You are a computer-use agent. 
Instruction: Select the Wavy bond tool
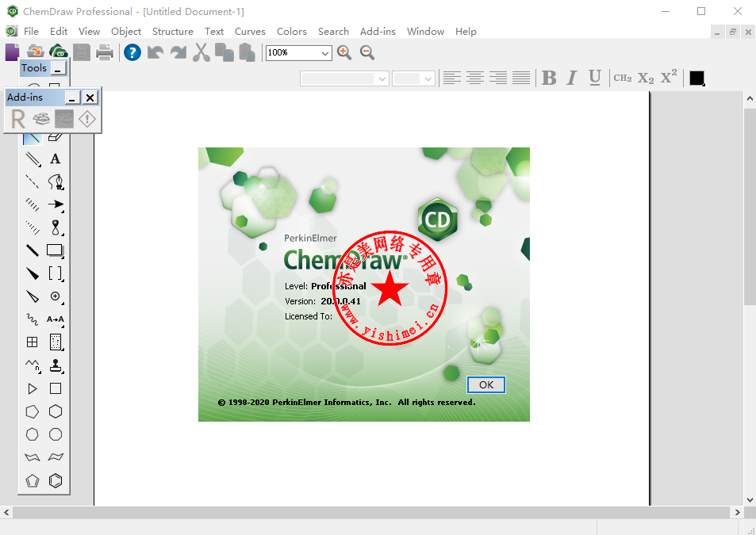click(x=33, y=319)
